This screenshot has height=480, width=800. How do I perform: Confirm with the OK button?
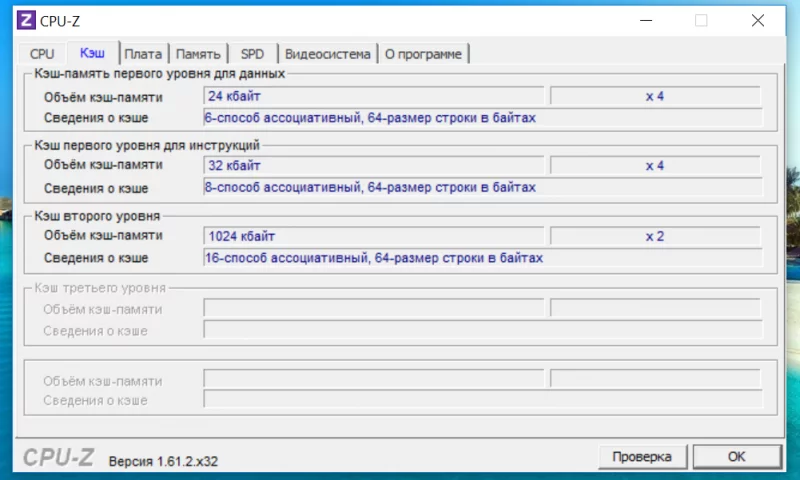(737, 457)
